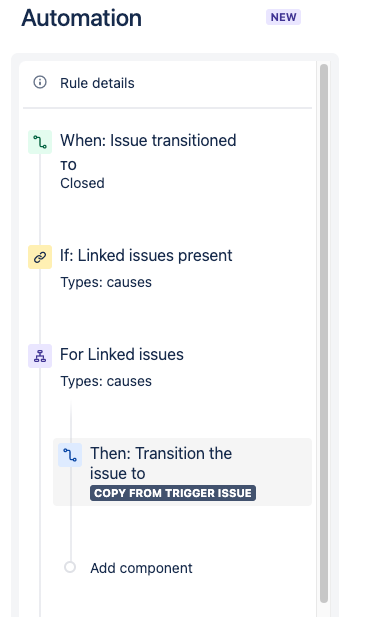The height and width of the screenshot is (617, 371).
Task: Click the NEW badge beside Automation
Action: click(283, 17)
